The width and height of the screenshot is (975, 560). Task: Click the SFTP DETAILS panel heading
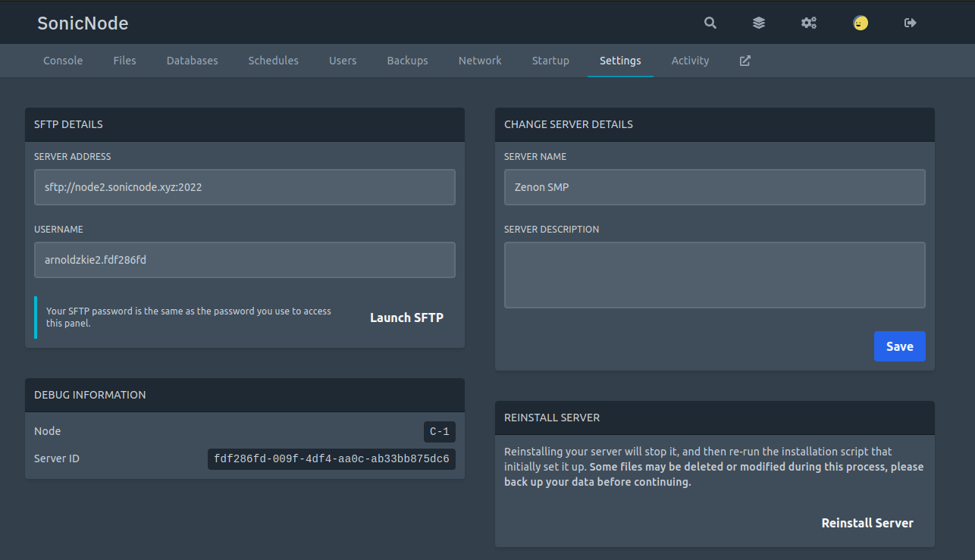tap(68, 124)
